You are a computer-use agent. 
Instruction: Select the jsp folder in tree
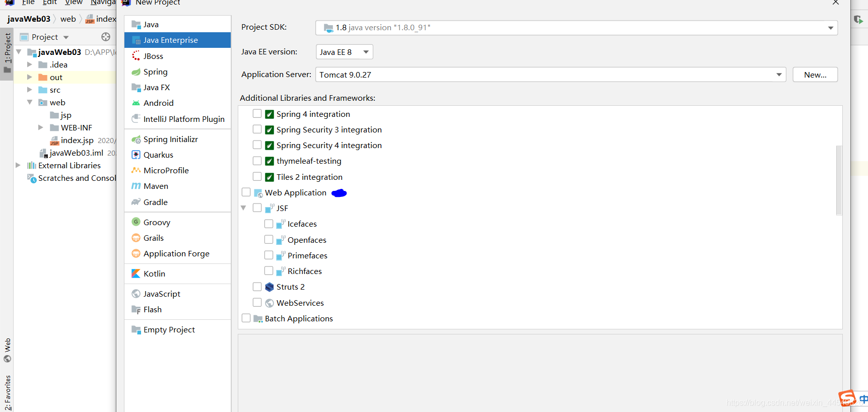pos(60,115)
